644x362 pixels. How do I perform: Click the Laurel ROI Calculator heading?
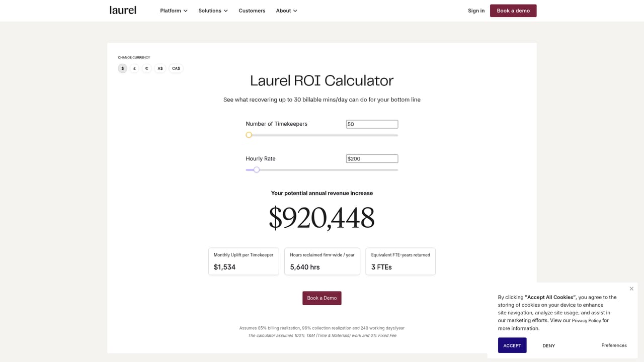(322, 80)
